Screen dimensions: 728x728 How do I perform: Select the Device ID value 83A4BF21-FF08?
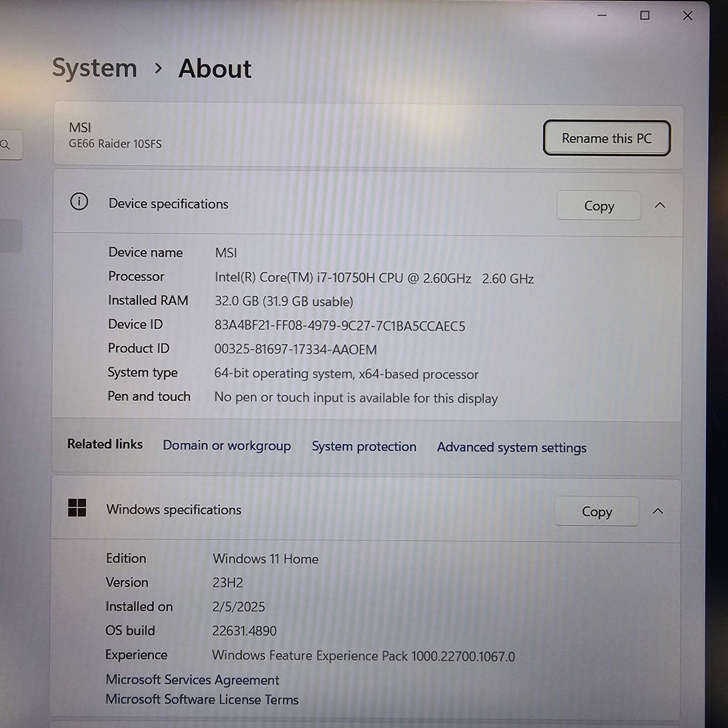pyautogui.click(x=340, y=326)
